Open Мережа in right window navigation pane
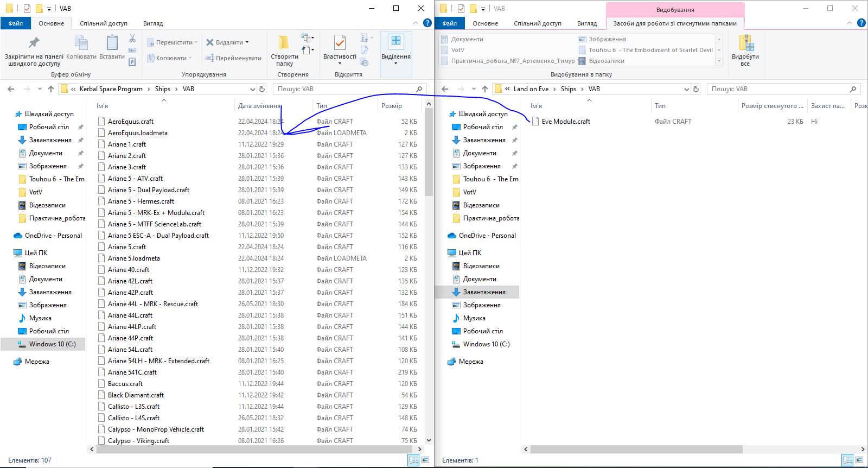This screenshot has height=468, width=868. coord(470,362)
